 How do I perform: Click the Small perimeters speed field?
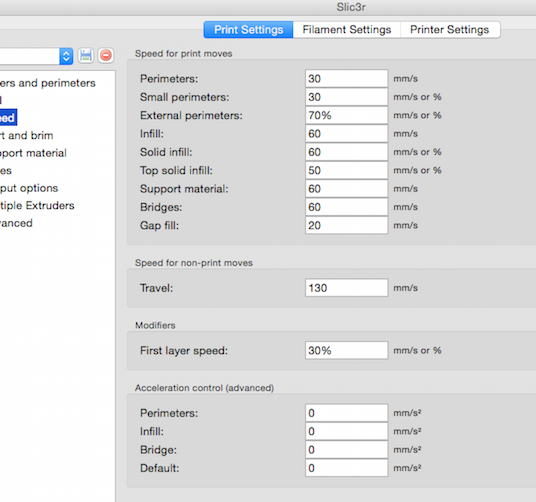[347, 97]
